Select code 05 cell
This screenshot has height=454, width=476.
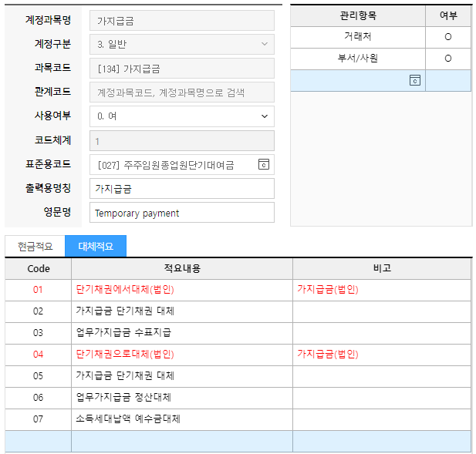tap(39, 376)
